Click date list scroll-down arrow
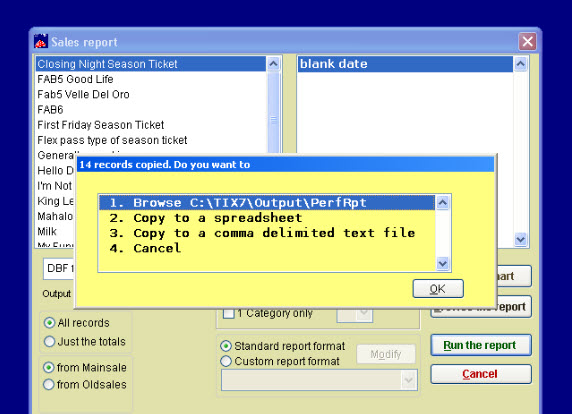 [x=521, y=240]
